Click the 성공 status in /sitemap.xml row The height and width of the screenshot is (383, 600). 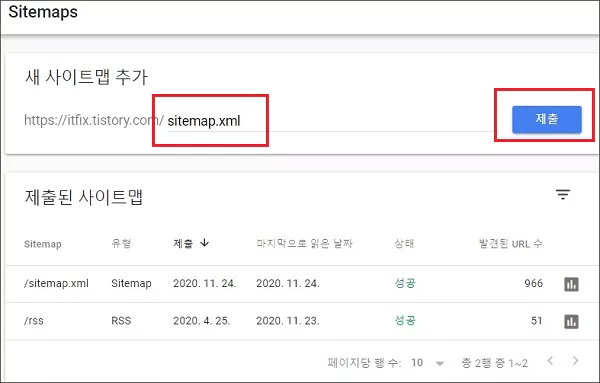point(405,283)
